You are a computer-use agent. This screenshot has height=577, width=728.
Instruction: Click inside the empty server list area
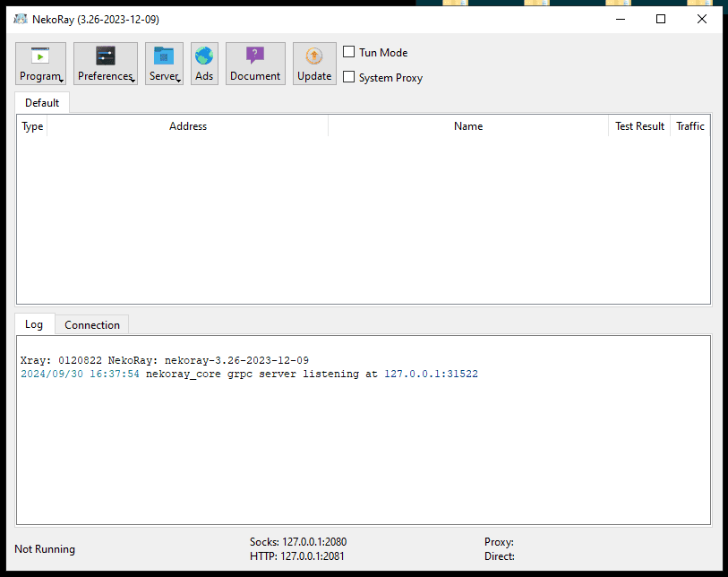[364, 220]
